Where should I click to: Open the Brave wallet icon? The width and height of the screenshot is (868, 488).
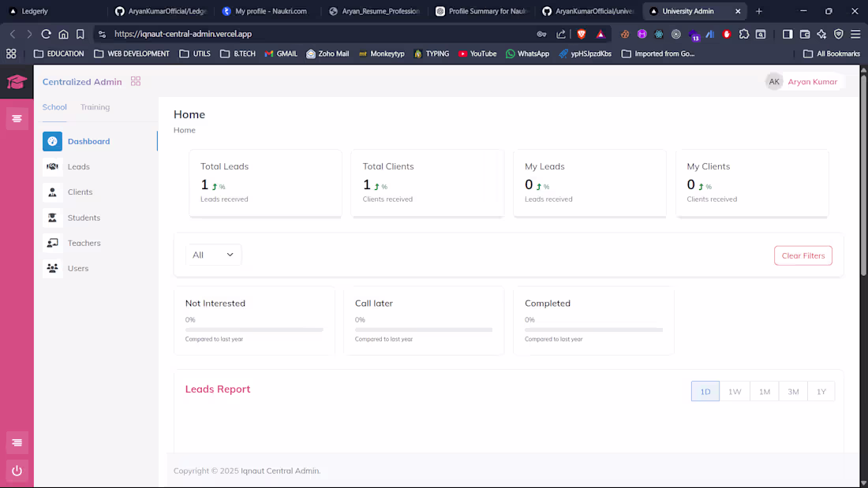(x=804, y=34)
